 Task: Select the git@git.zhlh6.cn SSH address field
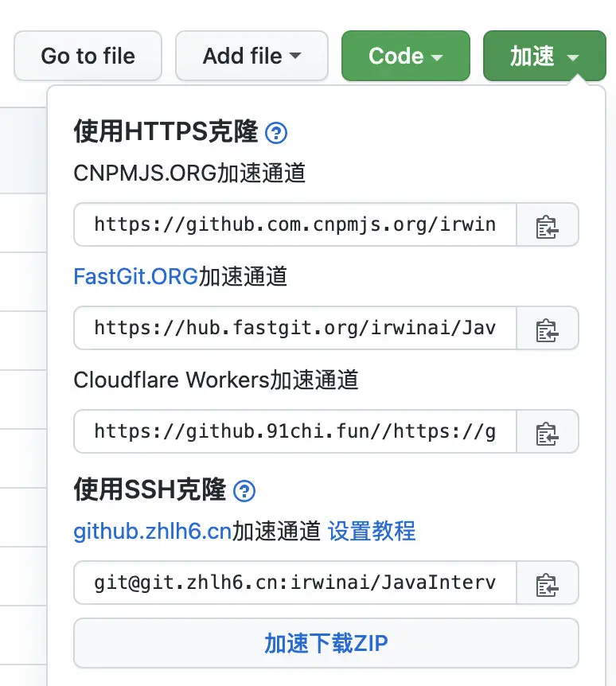coord(295,583)
